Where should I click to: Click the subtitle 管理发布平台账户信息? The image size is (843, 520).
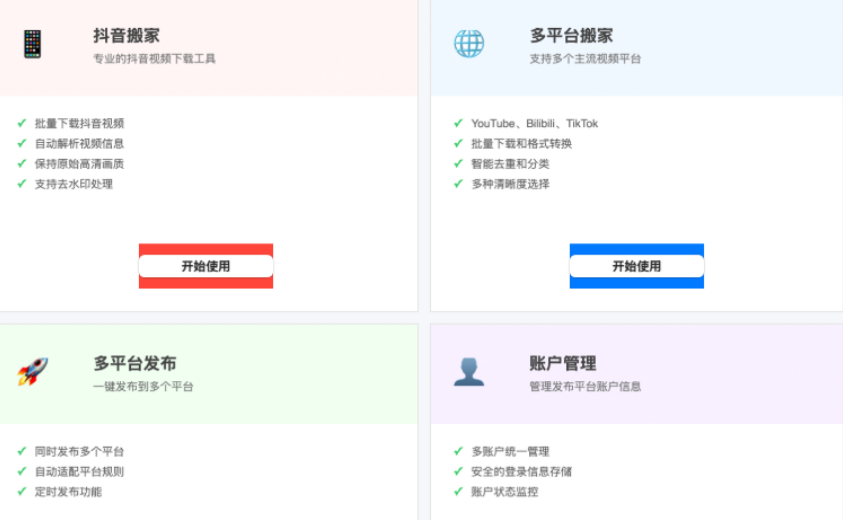(x=585, y=386)
